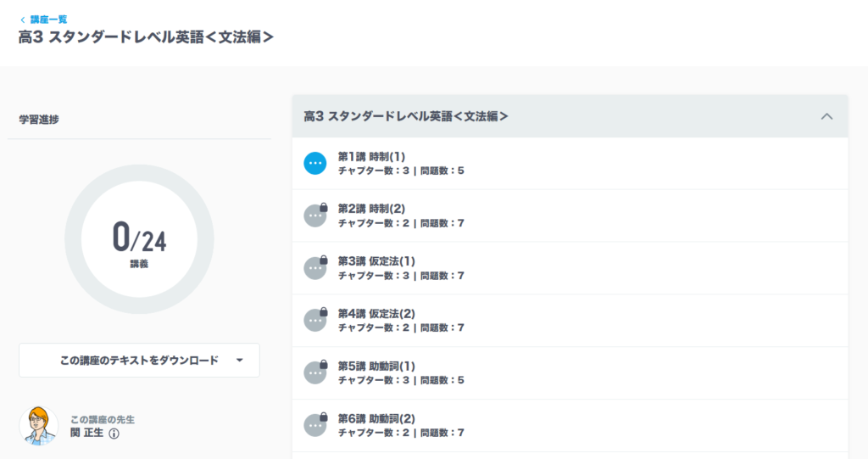Viewport: 868px width, 459px height.
Task: Click the 0/24 progress ring
Action: 140,239
